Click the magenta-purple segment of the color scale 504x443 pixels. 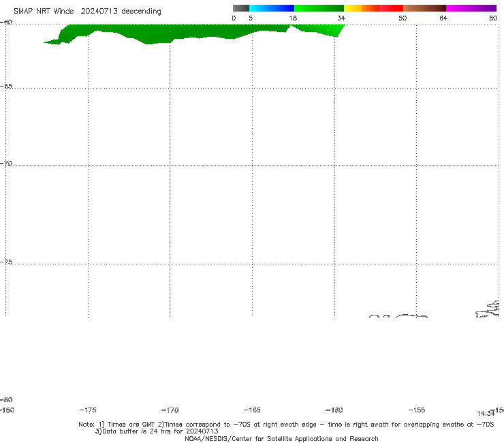pyautogui.click(x=471, y=8)
